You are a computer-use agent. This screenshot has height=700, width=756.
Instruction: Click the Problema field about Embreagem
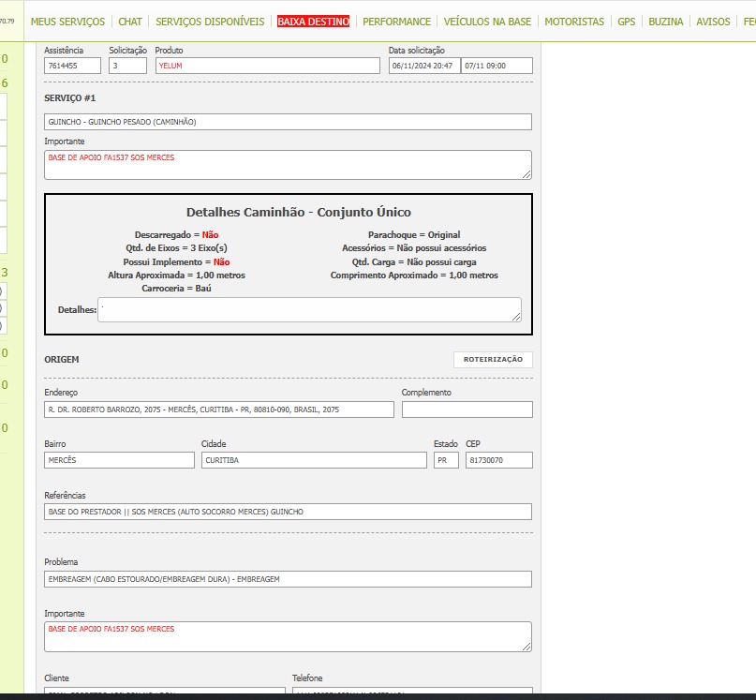(288, 580)
